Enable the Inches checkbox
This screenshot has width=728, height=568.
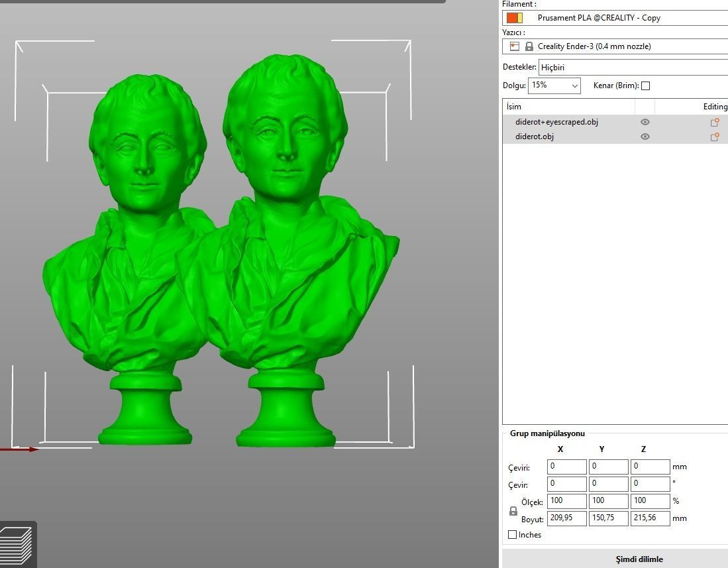click(513, 535)
